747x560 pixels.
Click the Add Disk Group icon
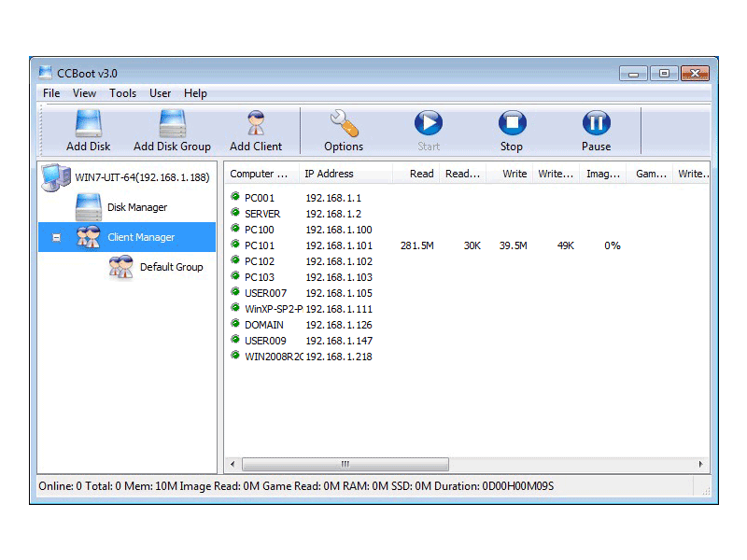point(172,123)
